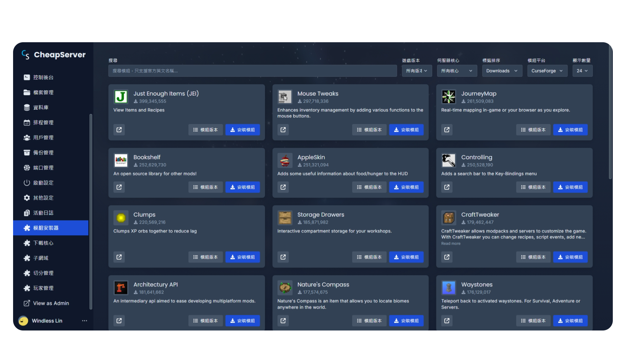Image resolution: width=644 pixels, height=362 pixels.
Task: Expand the 標籤排序 Downloads dropdown
Action: coord(502,71)
